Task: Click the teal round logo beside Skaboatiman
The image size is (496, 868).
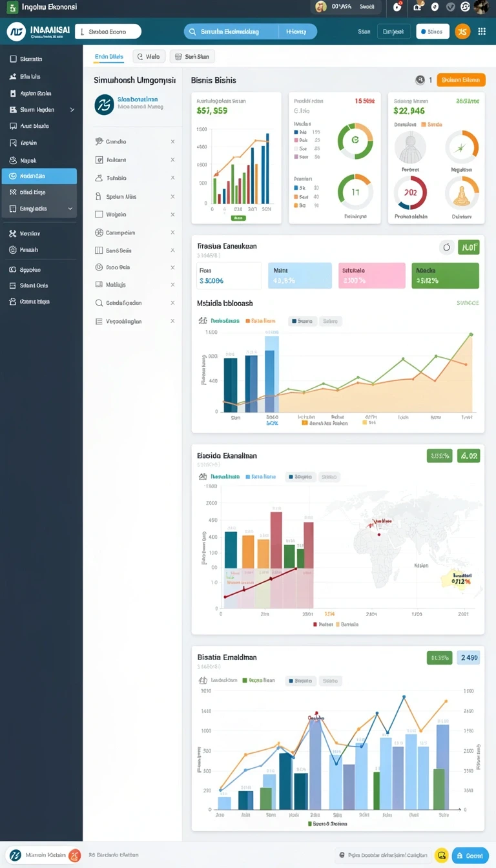Action: pyautogui.click(x=104, y=105)
